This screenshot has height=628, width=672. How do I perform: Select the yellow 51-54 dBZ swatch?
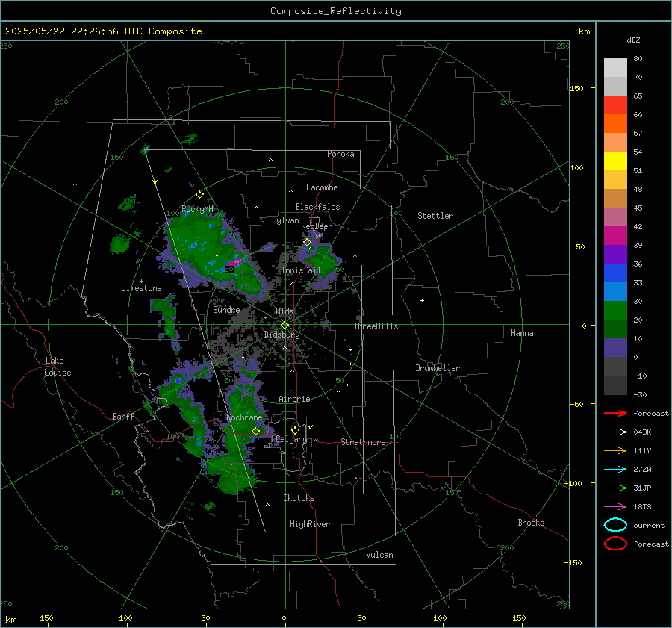615,161
